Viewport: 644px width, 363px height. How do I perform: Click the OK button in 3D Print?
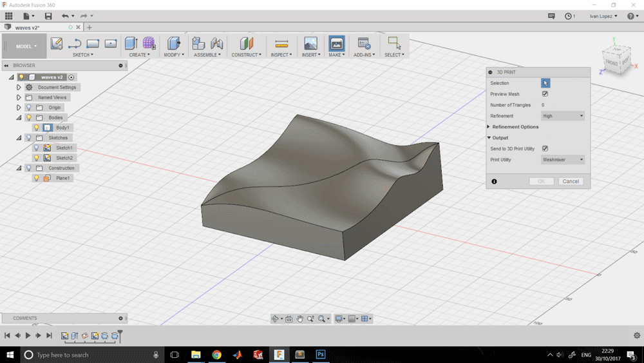[542, 181]
